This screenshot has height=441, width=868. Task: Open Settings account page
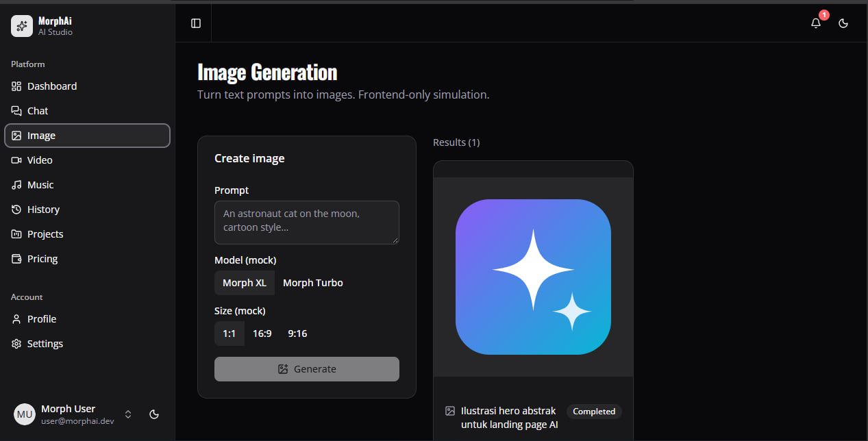[x=87, y=344]
